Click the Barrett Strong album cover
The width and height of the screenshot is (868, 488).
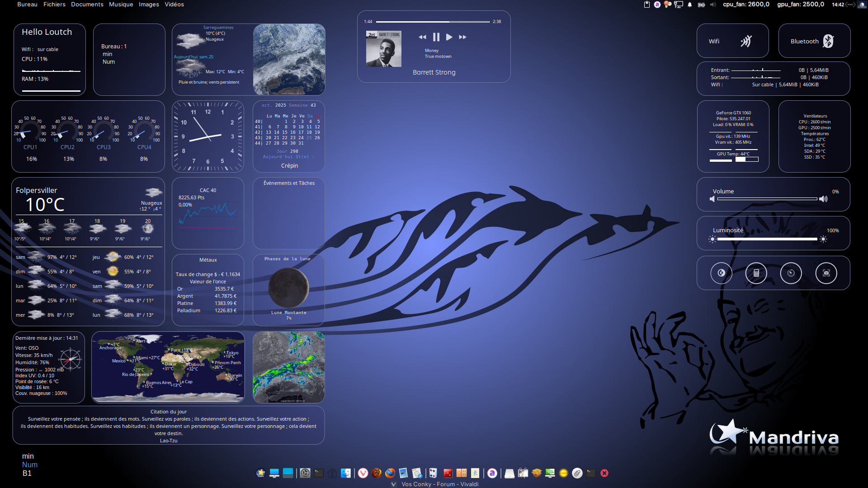[383, 49]
